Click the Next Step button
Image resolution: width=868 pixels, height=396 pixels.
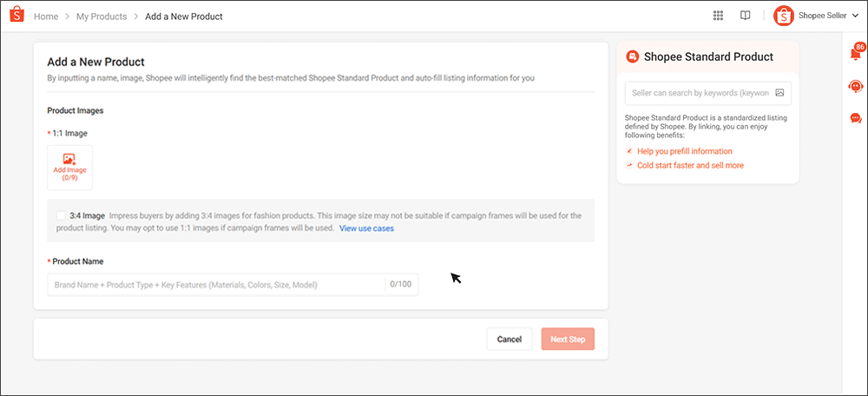(x=568, y=339)
